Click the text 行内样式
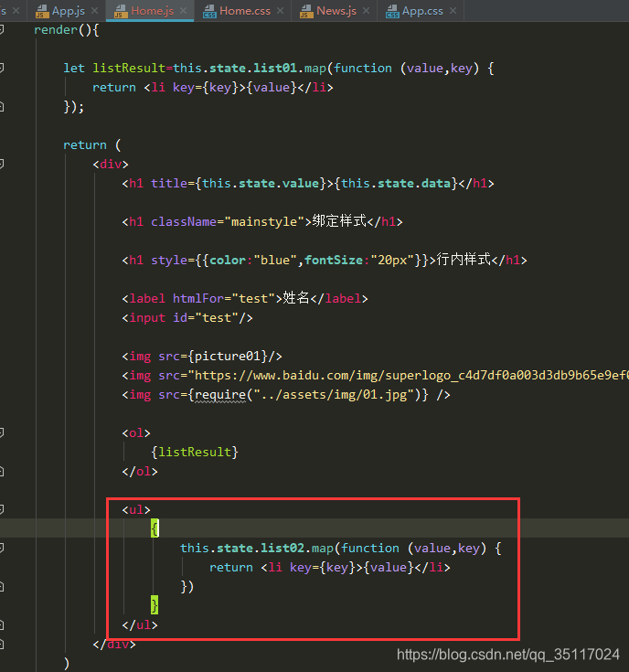This screenshot has height=672, width=629. pyautogui.click(x=464, y=260)
